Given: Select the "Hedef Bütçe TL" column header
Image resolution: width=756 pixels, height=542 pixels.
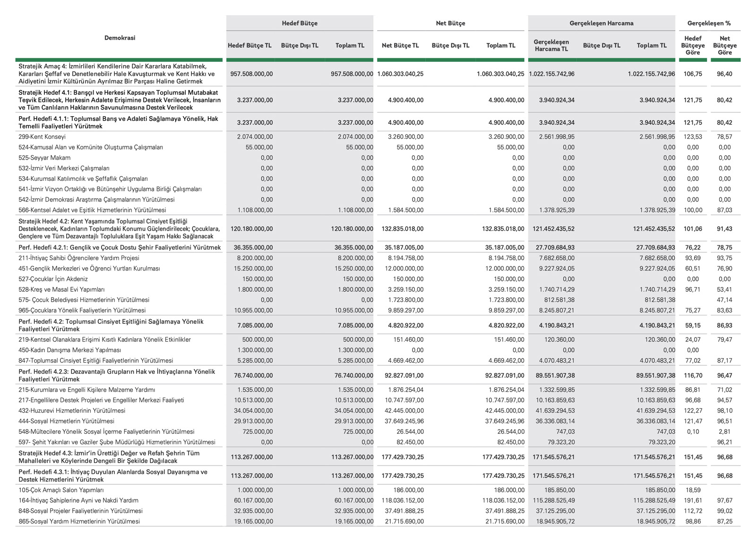Looking at the screenshot, I should click(x=249, y=46).
